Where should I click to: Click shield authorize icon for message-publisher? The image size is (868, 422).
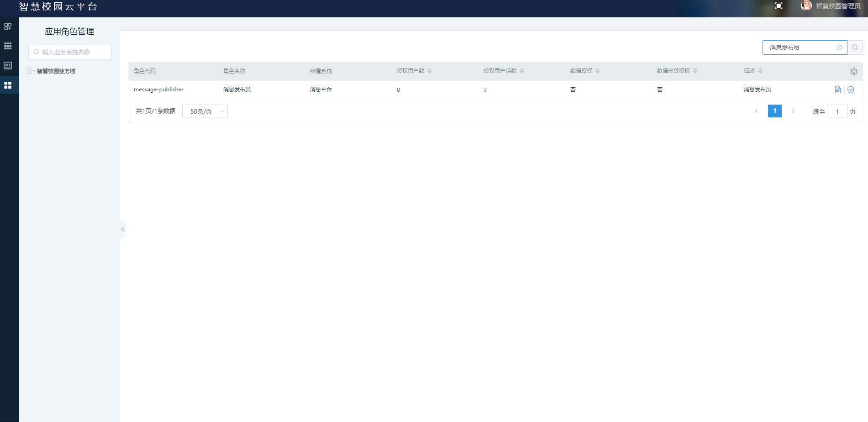click(851, 90)
